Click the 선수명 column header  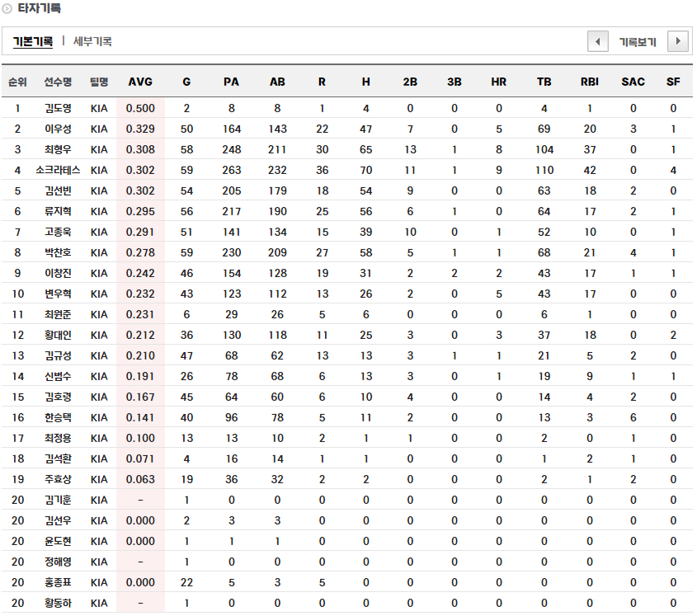tap(58, 82)
